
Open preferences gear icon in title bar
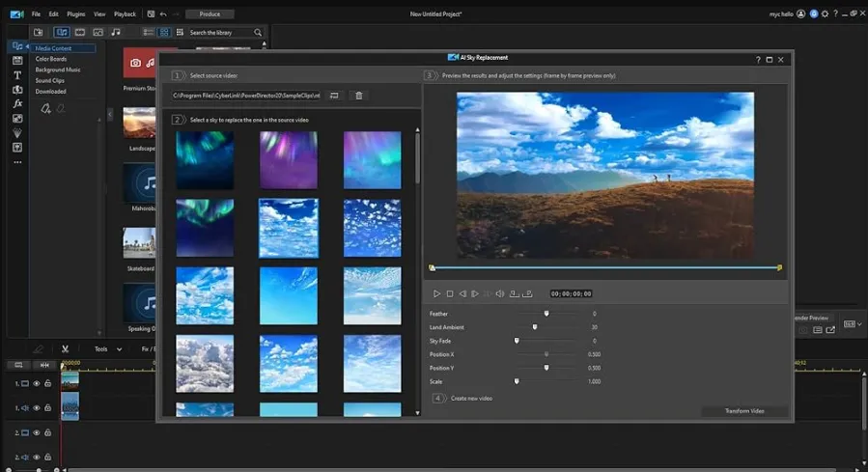tap(825, 14)
